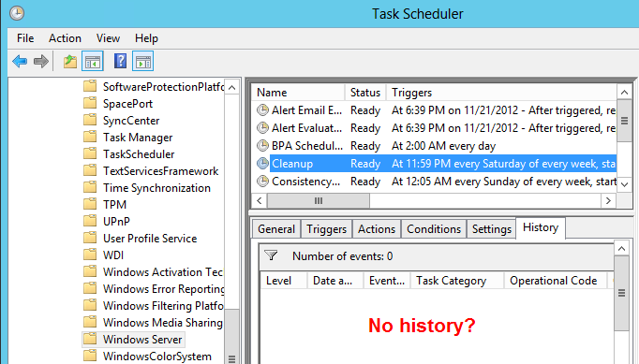Click the Date a... column header
Image resolution: width=639 pixels, height=364 pixels.
coord(335,281)
